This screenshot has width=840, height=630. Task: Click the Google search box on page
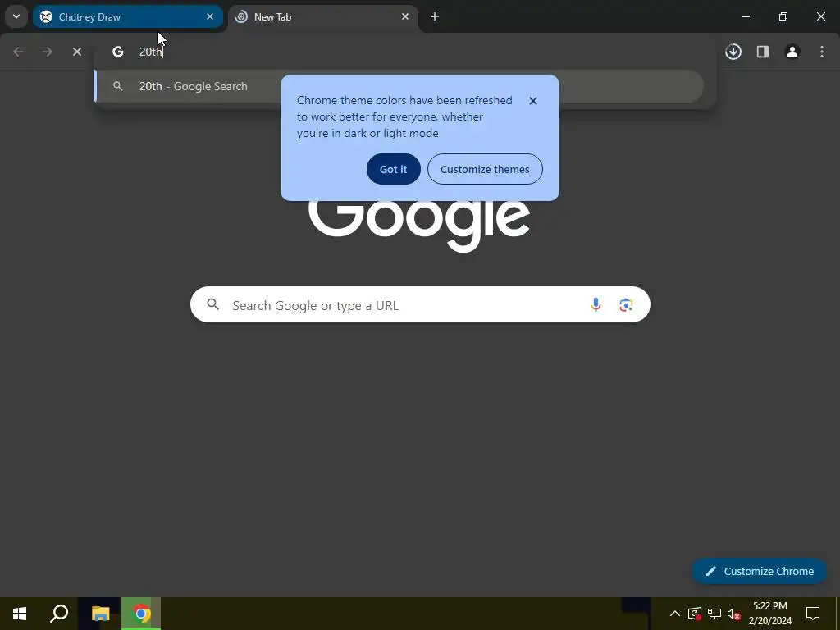[x=420, y=305]
